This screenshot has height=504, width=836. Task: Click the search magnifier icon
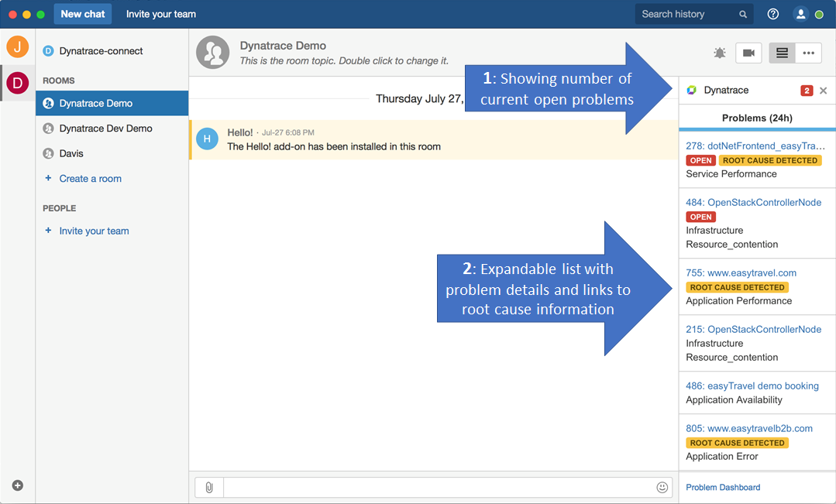coord(743,15)
